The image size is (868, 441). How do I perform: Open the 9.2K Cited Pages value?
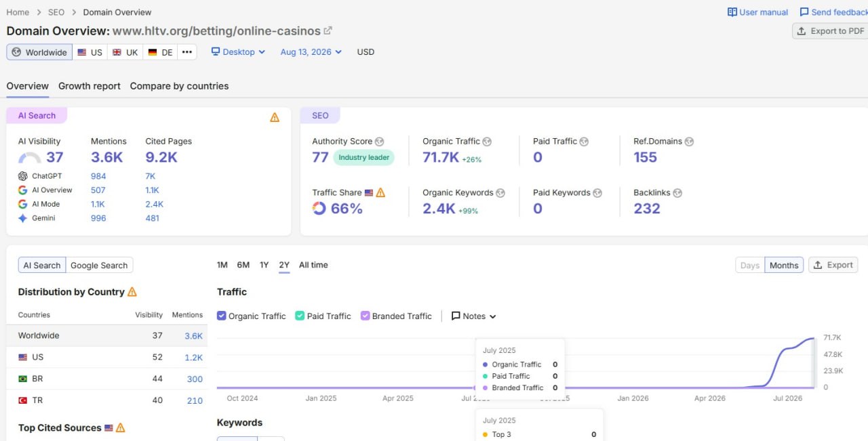click(x=161, y=157)
